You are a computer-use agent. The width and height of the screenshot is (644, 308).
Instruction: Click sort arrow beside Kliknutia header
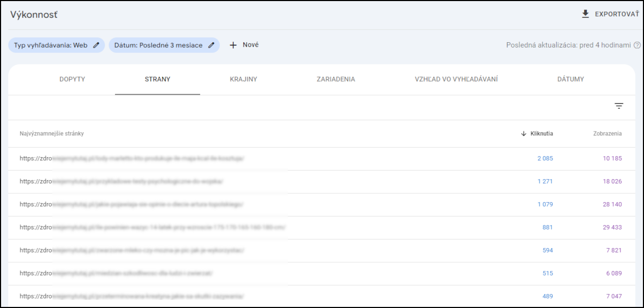524,134
